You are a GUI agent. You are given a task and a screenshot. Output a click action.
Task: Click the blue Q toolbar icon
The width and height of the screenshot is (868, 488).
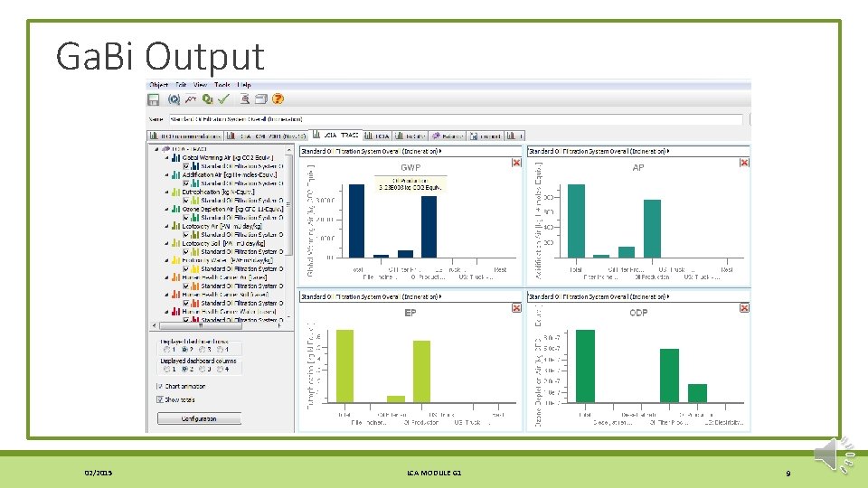point(174,99)
